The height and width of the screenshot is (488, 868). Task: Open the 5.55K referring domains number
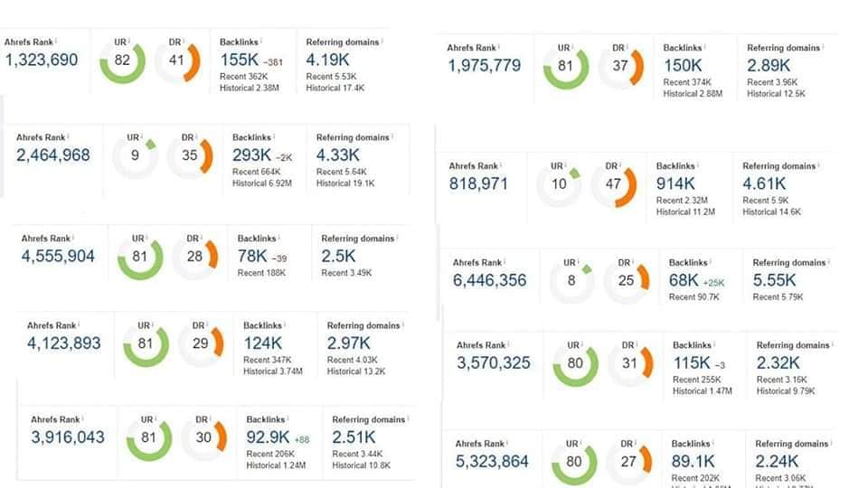point(775,280)
